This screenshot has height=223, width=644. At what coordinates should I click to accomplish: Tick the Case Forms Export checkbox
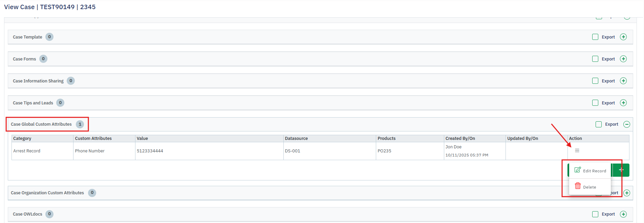coord(595,59)
